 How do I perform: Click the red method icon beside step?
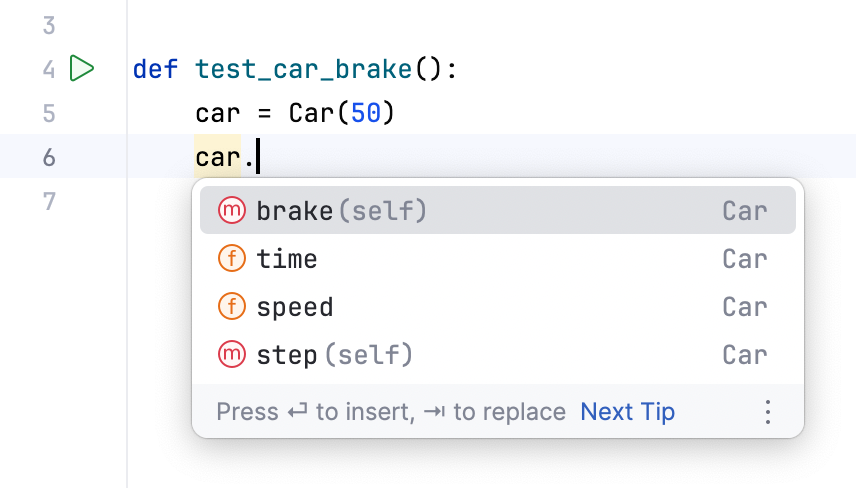[231, 355]
